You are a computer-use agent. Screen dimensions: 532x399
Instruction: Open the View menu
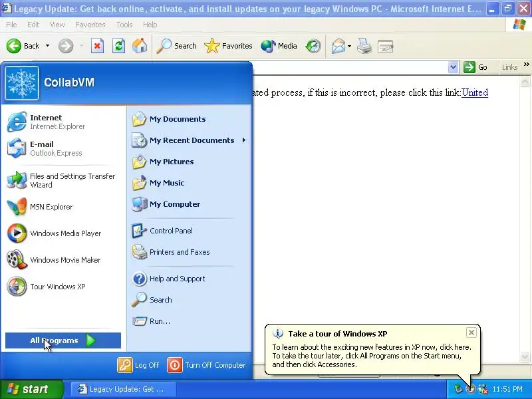pos(57,25)
